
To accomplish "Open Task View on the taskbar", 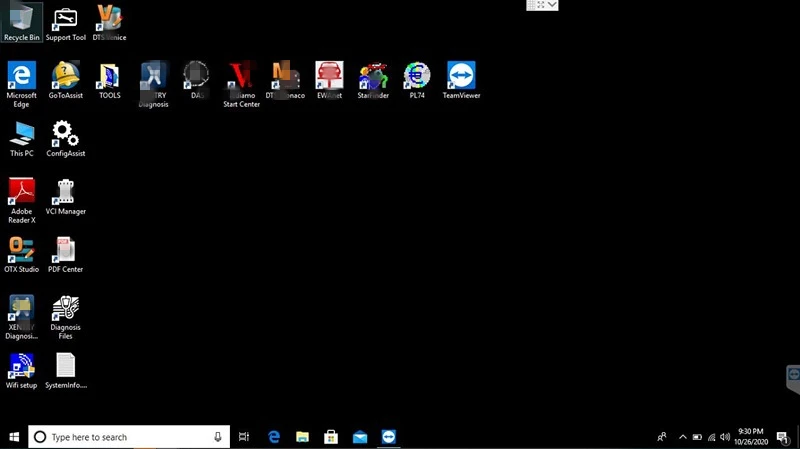I will pos(244,437).
